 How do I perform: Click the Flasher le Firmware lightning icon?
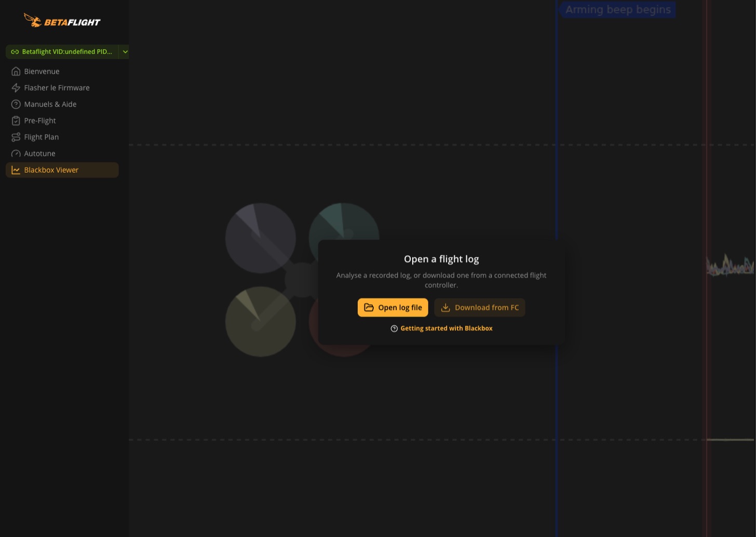16,88
